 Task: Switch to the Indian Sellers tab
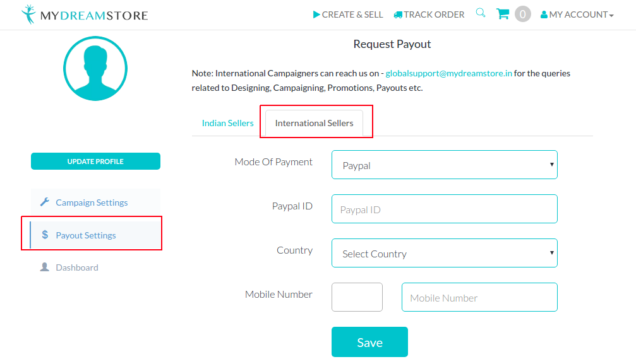pyautogui.click(x=227, y=123)
